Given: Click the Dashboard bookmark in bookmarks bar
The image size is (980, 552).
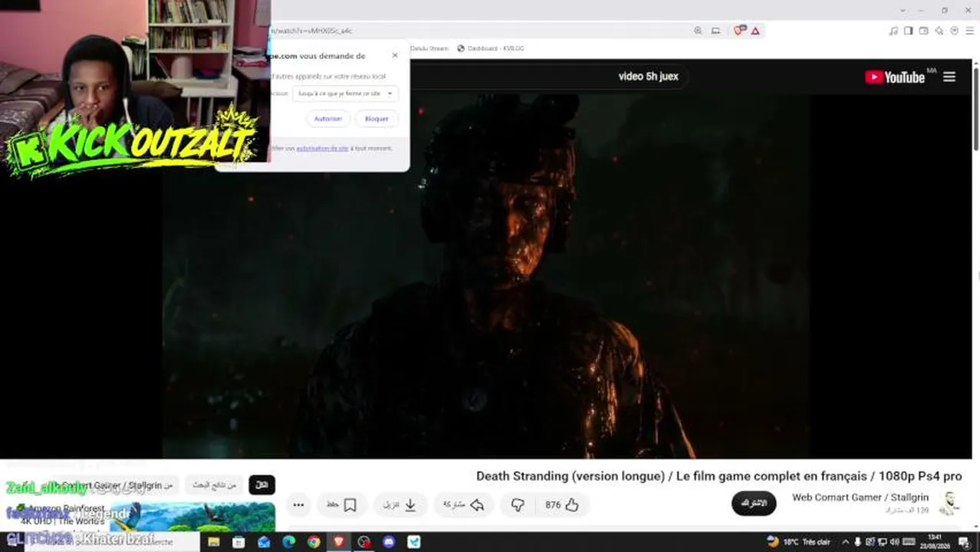Looking at the screenshot, I should coord(490,48).
